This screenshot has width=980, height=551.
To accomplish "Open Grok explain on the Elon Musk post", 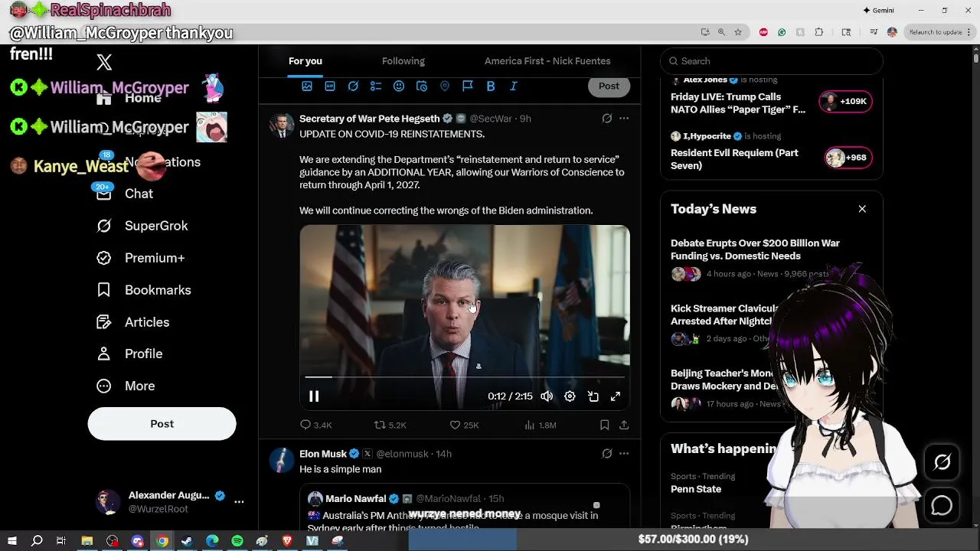I will (607, 454).
